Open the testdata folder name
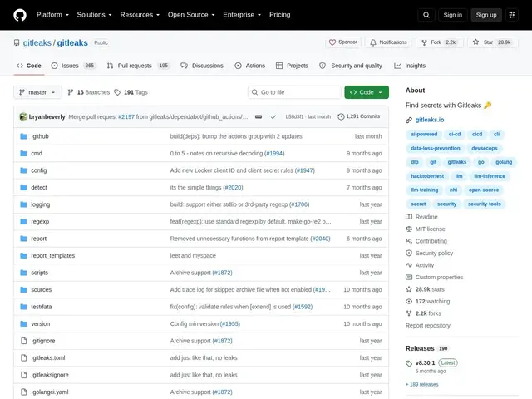The image size is (532, 399). click(42, 307)
